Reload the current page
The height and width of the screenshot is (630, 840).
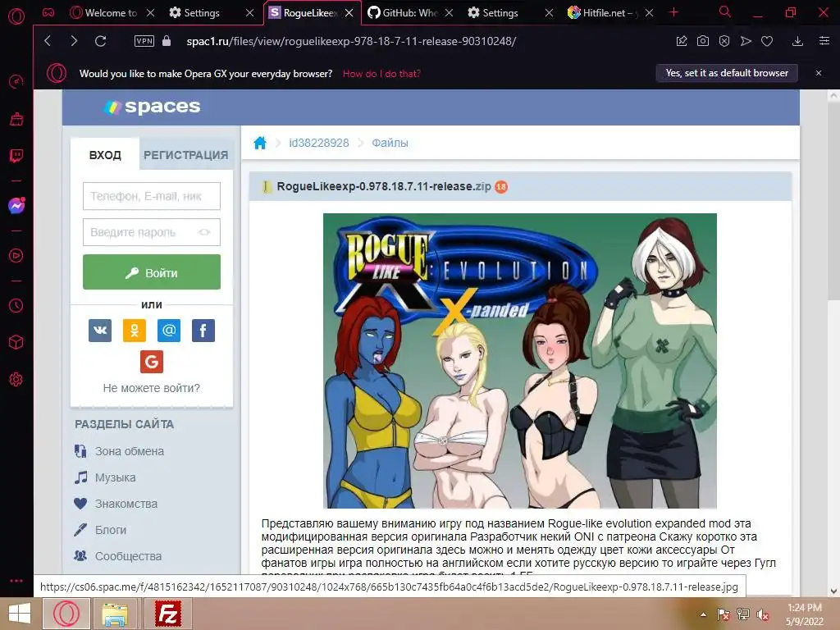click(x=100, y=41)
